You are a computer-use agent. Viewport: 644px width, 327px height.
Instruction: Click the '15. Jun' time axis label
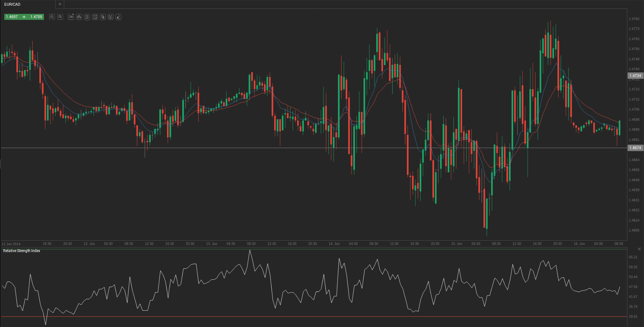pyautogui.click(x=457, y=244)
